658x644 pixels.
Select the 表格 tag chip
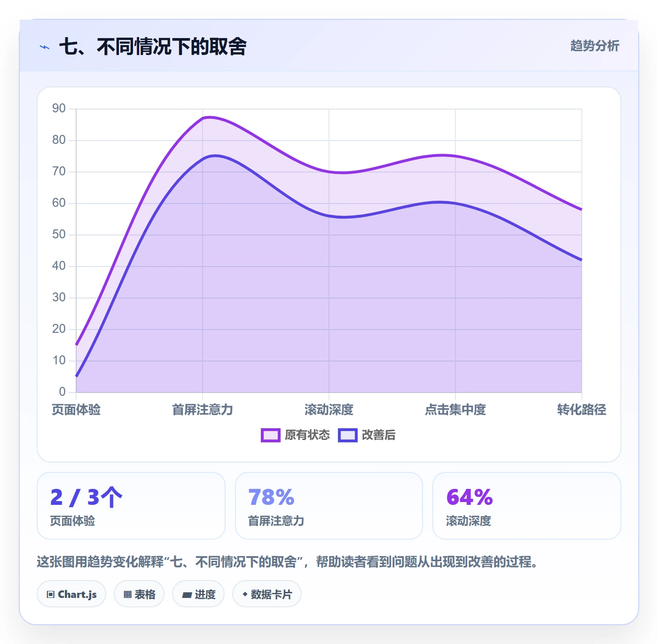pyautogui.click(x=139, y=594)
